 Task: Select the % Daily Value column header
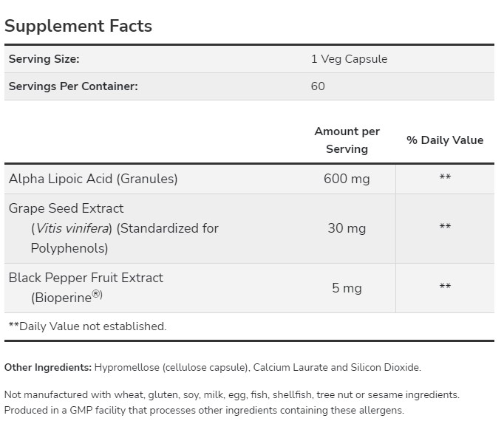point(445,140)
